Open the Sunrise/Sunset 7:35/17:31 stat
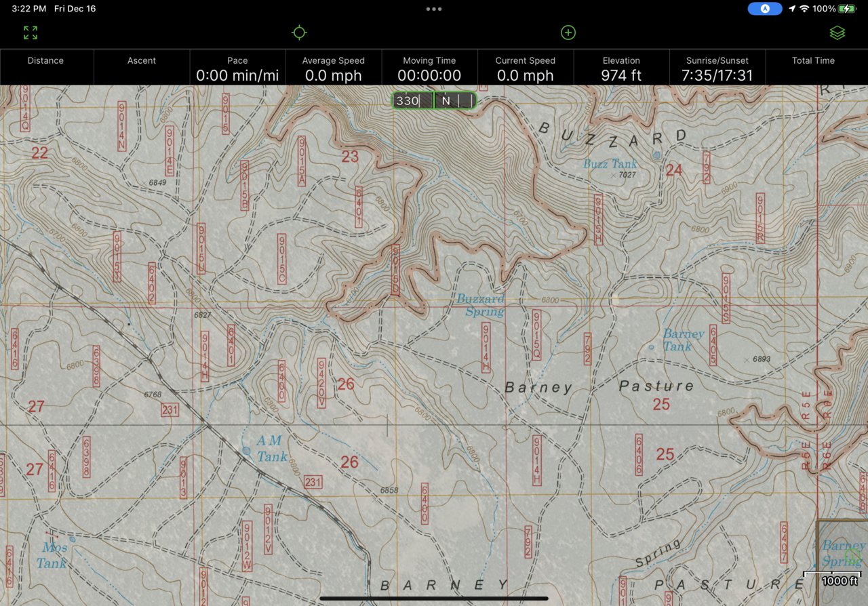This screenshot has width=868, height=606. 717,67
